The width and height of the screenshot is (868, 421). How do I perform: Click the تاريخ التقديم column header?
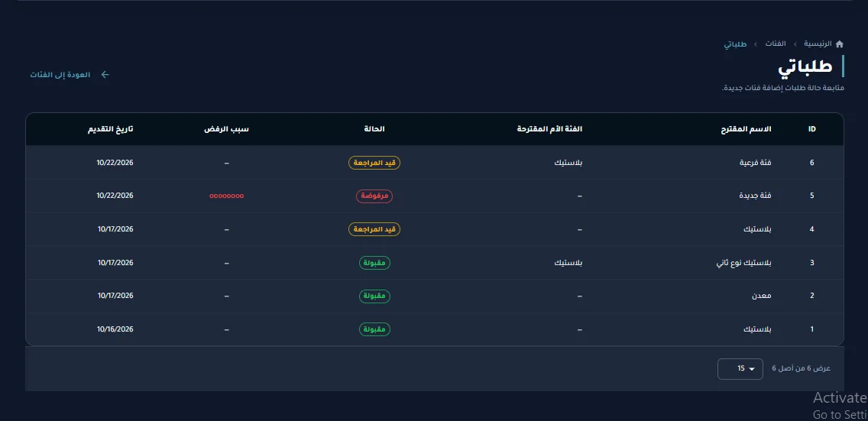(111, 129)
